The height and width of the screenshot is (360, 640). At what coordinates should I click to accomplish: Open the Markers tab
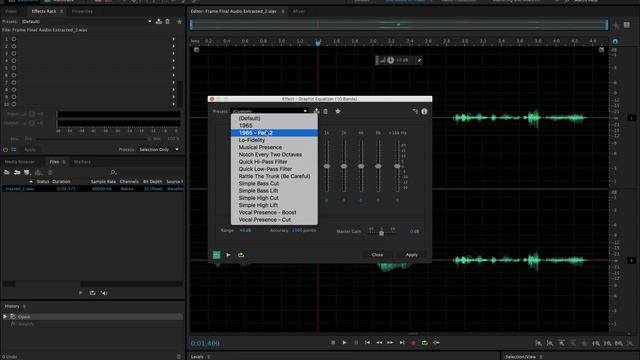(82, 162)
